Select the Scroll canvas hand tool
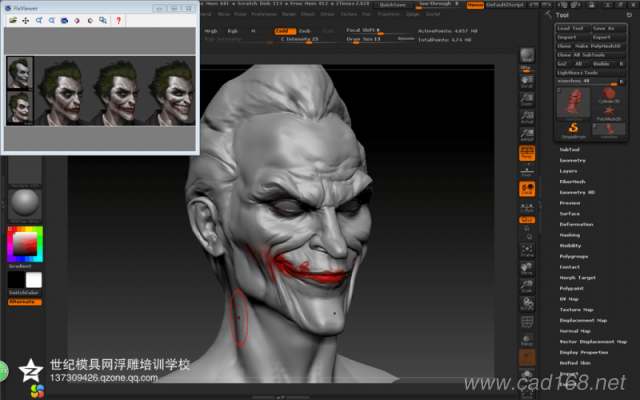640x400 pixels. coord(527,81)
